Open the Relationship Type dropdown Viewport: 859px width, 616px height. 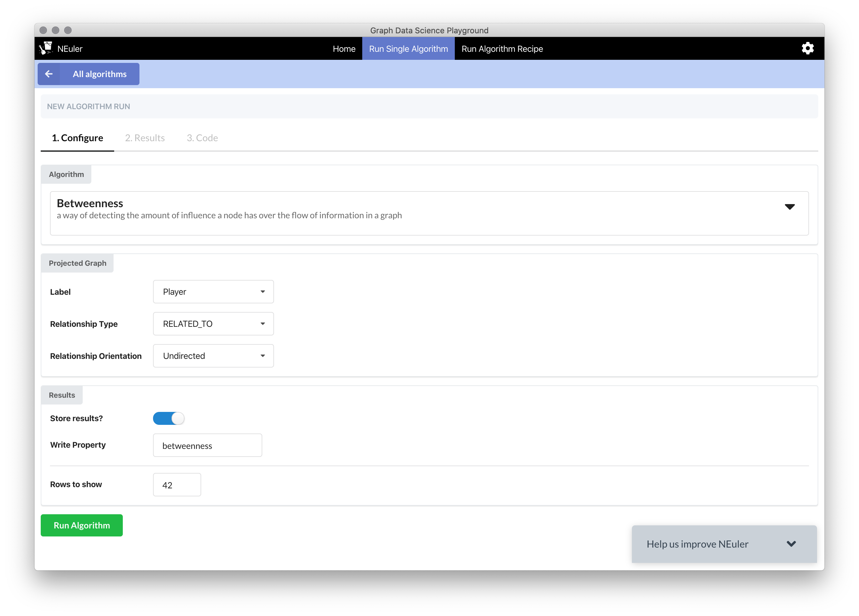[x=213, y=323]
